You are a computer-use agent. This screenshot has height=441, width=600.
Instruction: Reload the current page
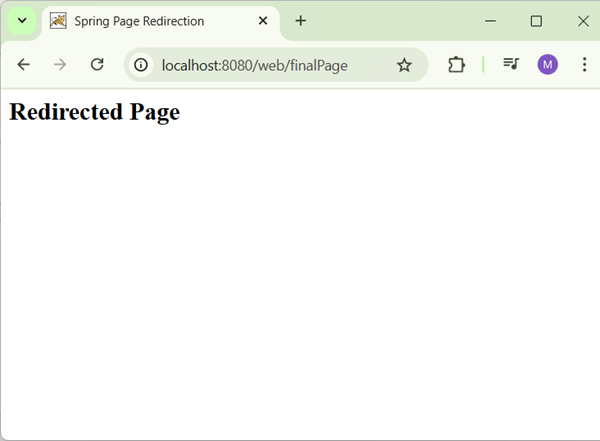click(97, 64)
